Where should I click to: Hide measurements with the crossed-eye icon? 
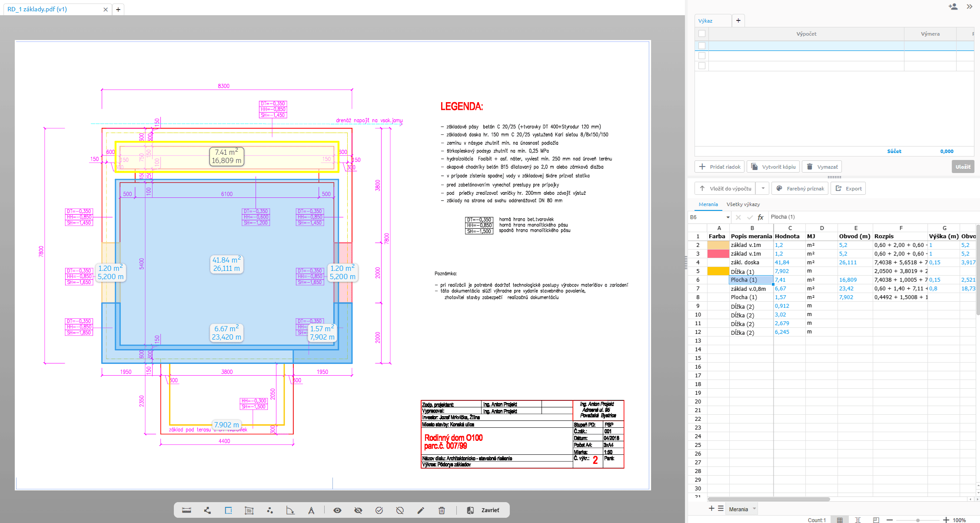pos(358,510)
